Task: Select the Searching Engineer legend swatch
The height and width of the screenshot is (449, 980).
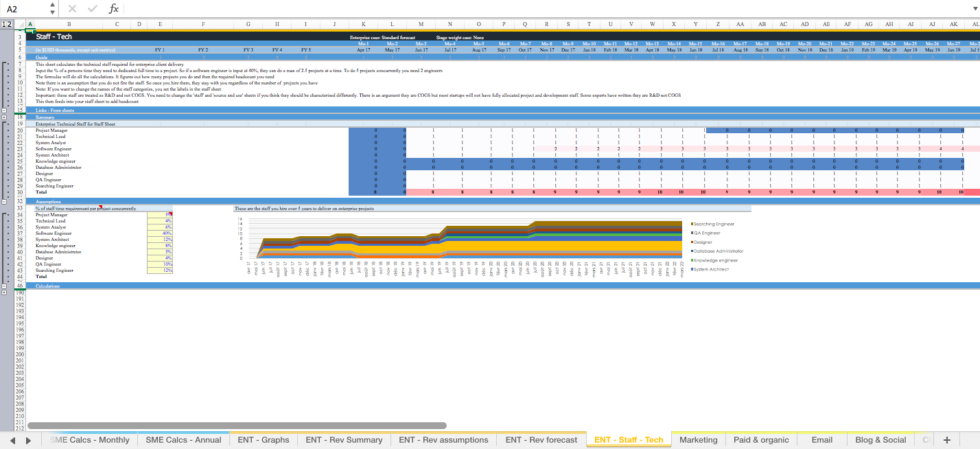Action: pyautogui.click(x=692, y=224)
